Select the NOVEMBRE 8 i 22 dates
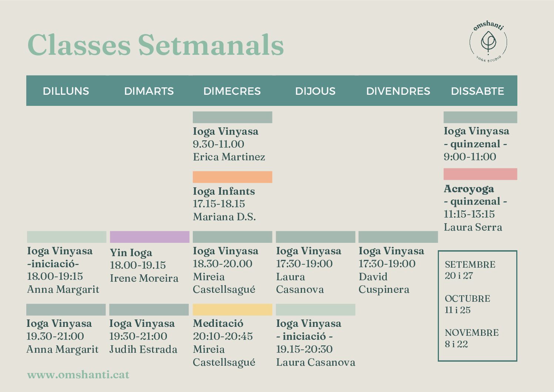The width and height of the screenshot is (554, 392). pyautogui.click(x=471, y=338)
